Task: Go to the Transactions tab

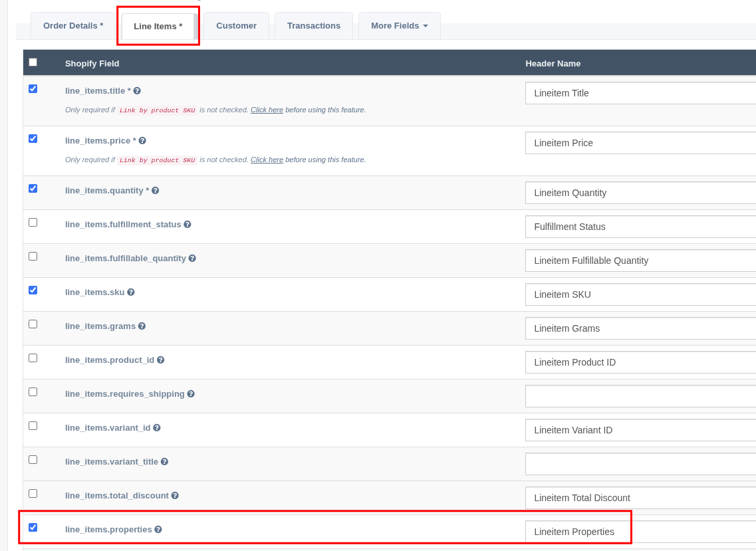Action: 313,26
